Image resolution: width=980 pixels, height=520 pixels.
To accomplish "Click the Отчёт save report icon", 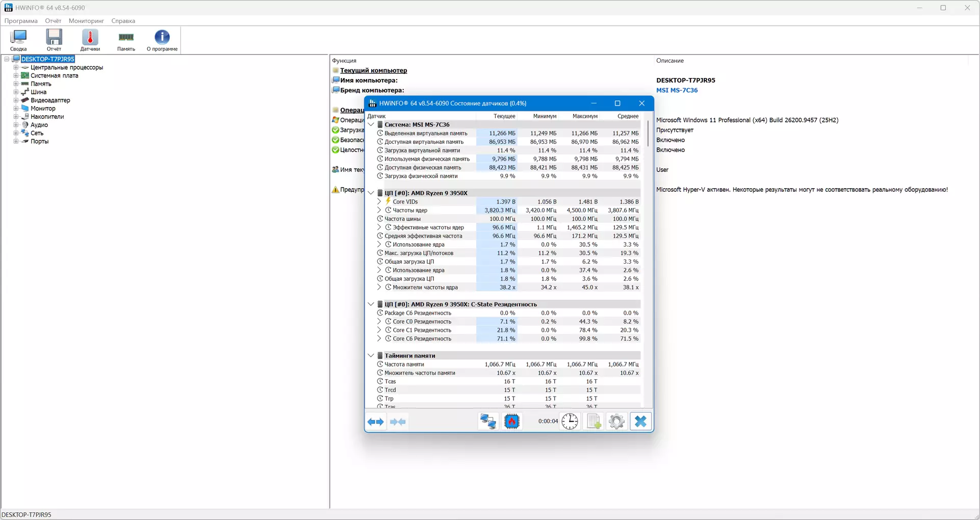I will (54, 40).
